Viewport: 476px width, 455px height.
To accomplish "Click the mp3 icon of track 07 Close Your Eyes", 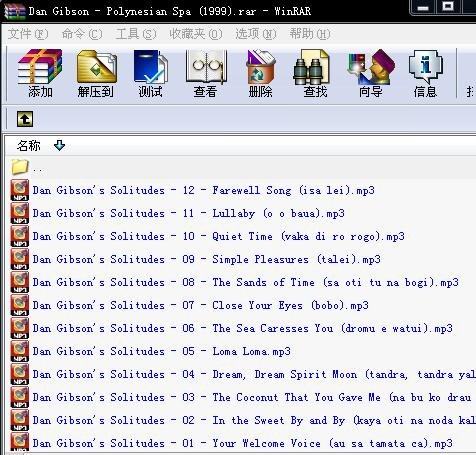I will click(x=20, y=305).
